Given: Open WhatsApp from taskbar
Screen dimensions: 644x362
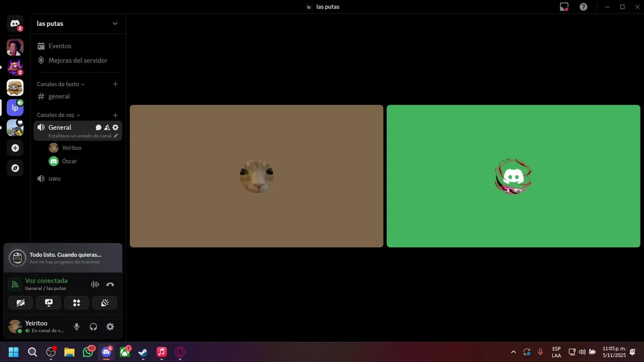Looking at the screenshot, I should [x=89, y=352].
